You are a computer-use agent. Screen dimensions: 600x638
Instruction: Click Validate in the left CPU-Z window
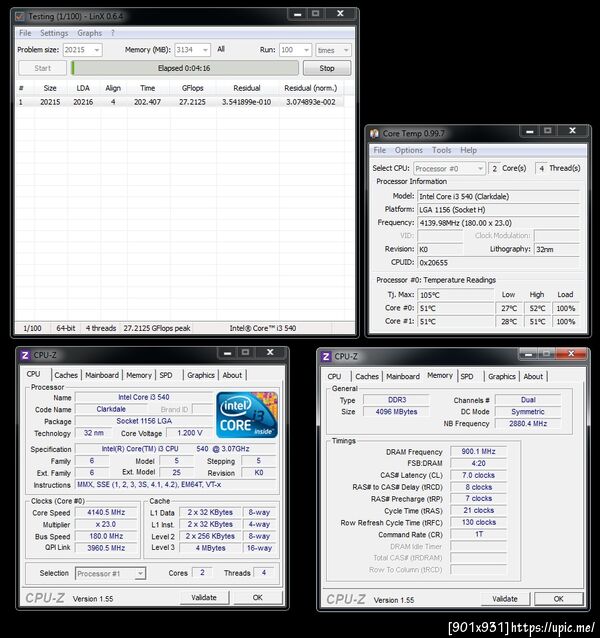point(204,598)
